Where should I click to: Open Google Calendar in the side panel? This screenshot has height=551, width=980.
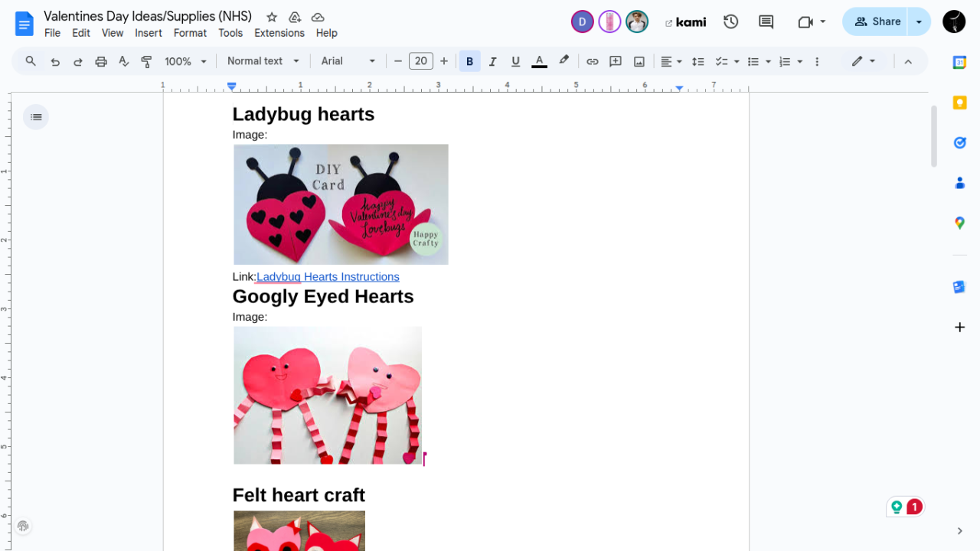pos(959,63)
